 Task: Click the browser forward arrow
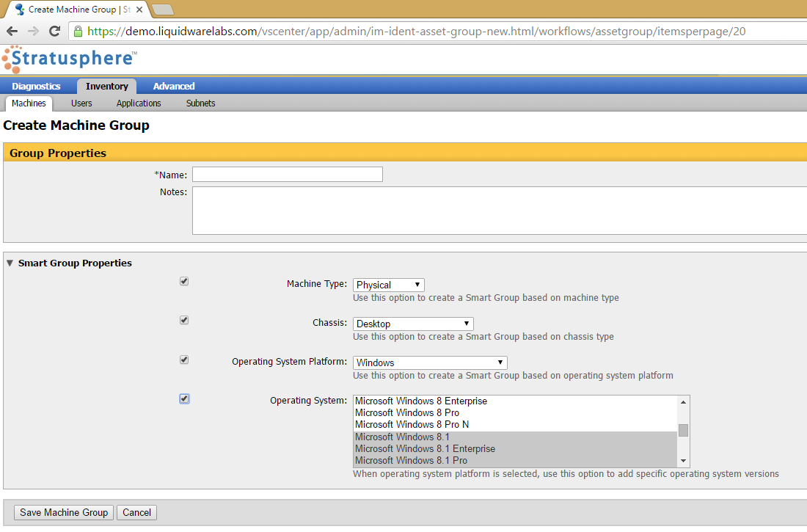pos(34,32)
